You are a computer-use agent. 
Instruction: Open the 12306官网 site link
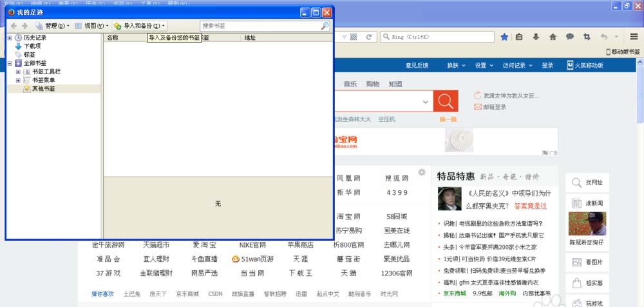[x=396, y=273]
